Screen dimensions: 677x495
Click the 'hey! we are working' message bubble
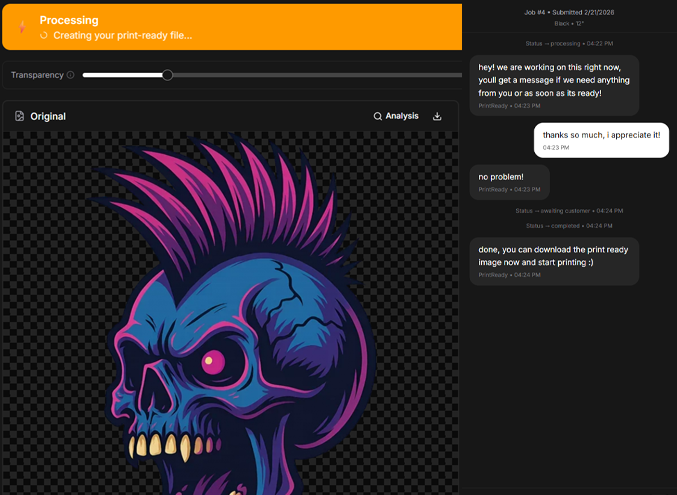pos(554,84)
